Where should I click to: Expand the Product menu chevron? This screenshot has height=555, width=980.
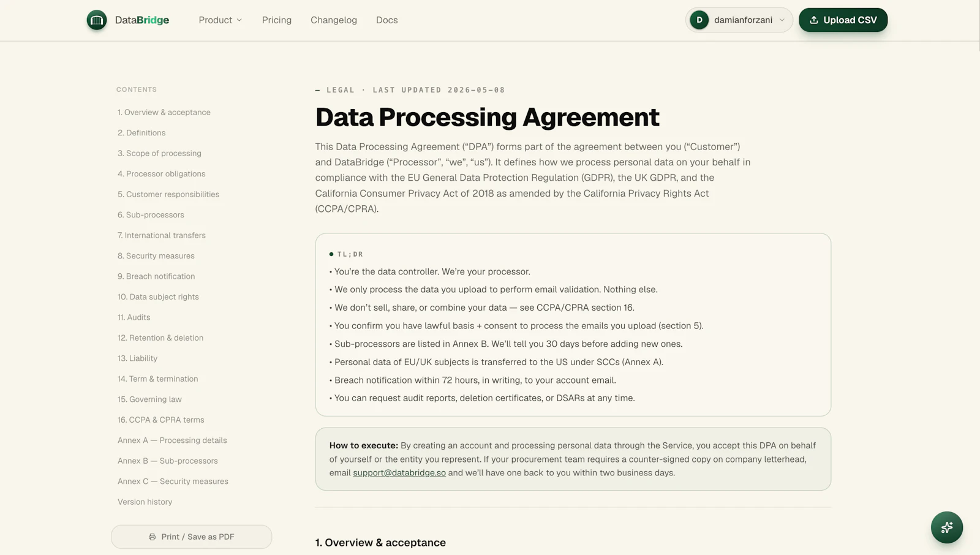point(239,20)
